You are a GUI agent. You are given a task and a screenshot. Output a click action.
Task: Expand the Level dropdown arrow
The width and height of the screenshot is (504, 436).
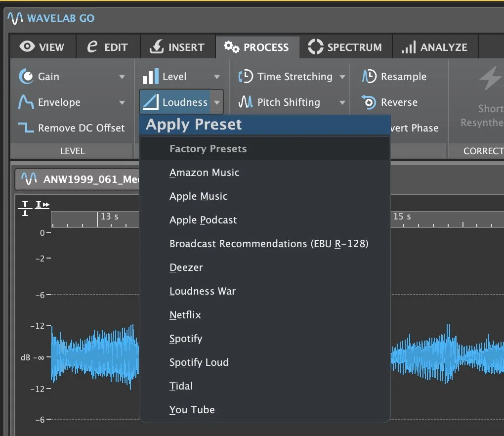(x=217, y=77)
